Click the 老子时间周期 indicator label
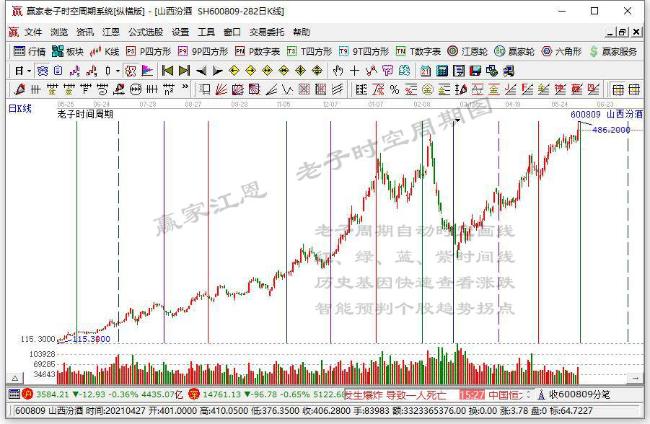The image size is (650, 424). [x=85, y=114]
